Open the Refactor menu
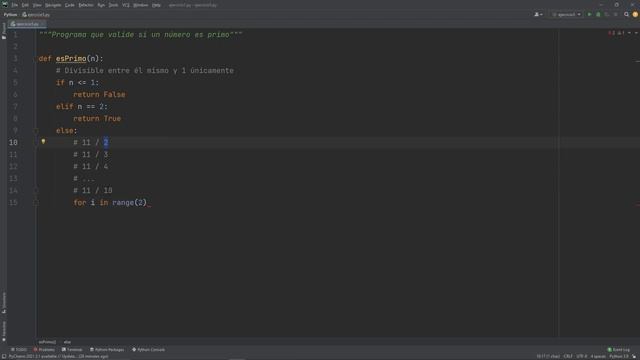 tap(86, 5)
